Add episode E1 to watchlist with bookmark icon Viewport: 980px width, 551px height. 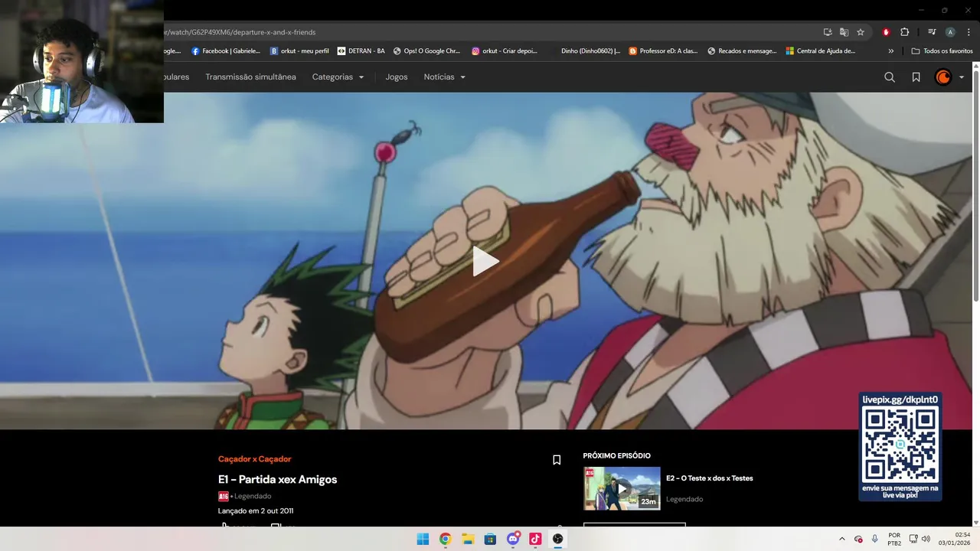pos(557,460)
